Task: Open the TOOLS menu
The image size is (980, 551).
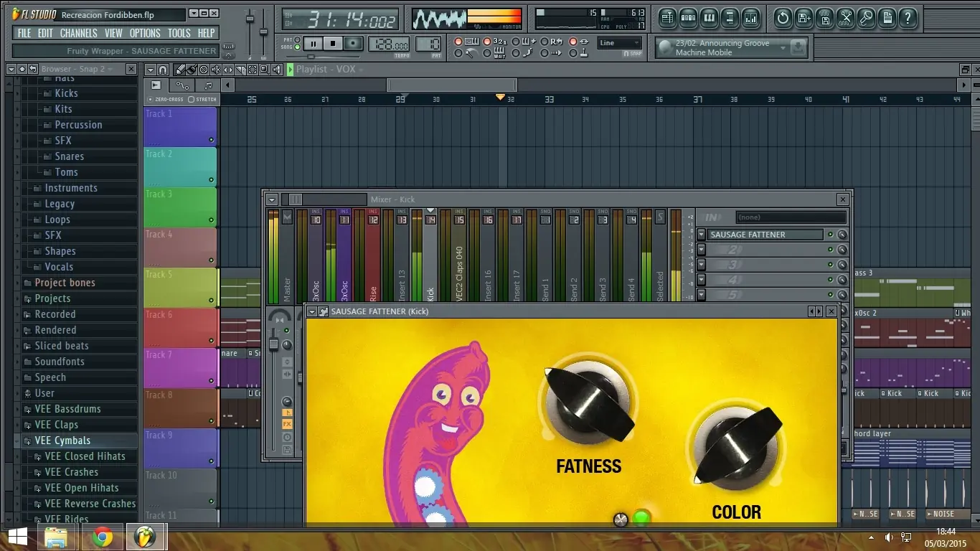Action: 179,33
